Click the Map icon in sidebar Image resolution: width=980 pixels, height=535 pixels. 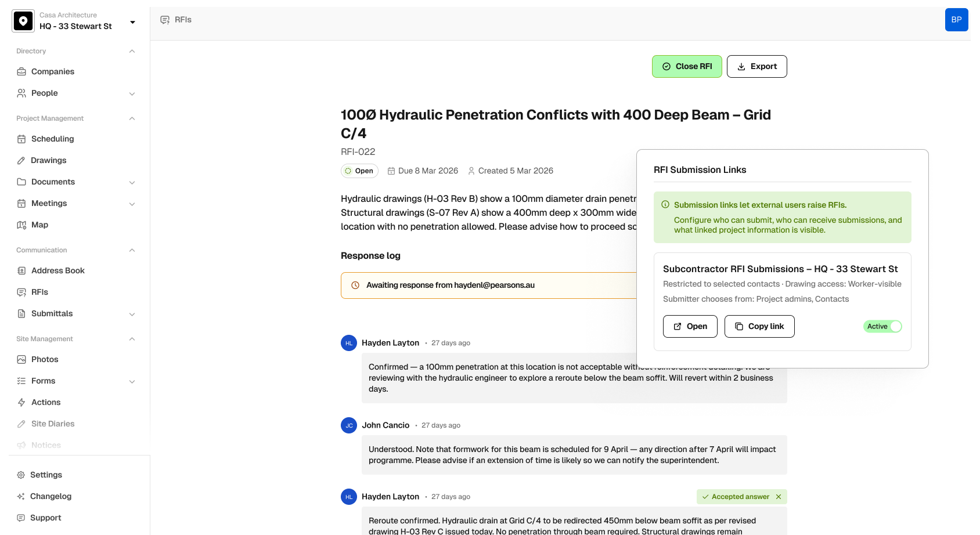tap(21, 225)
